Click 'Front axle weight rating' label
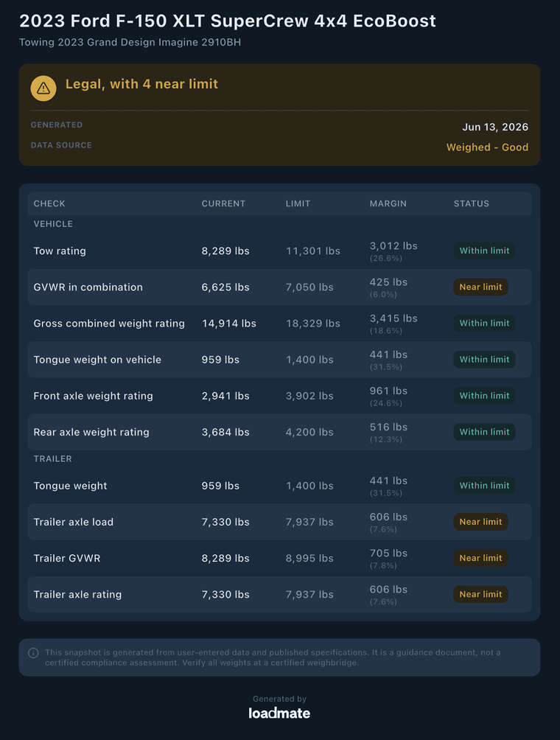 (94, 396)
